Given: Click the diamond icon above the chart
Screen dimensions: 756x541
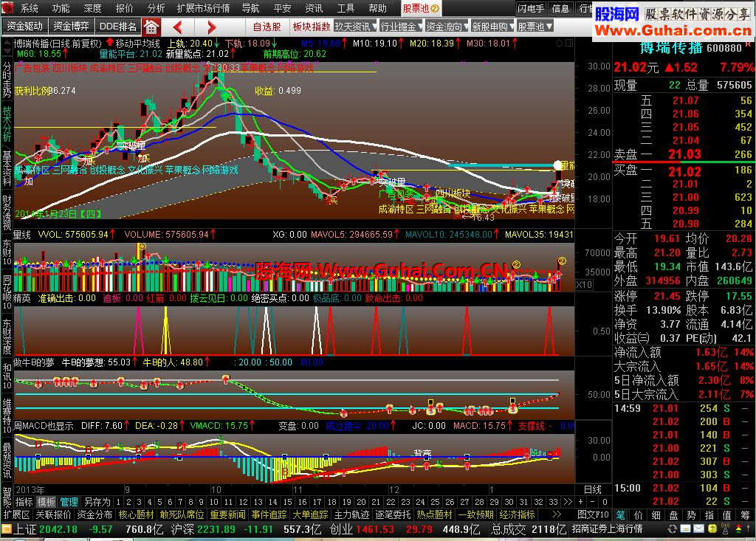Looking at the screenshot, I should pyautogui.click(x=560, y=44).
